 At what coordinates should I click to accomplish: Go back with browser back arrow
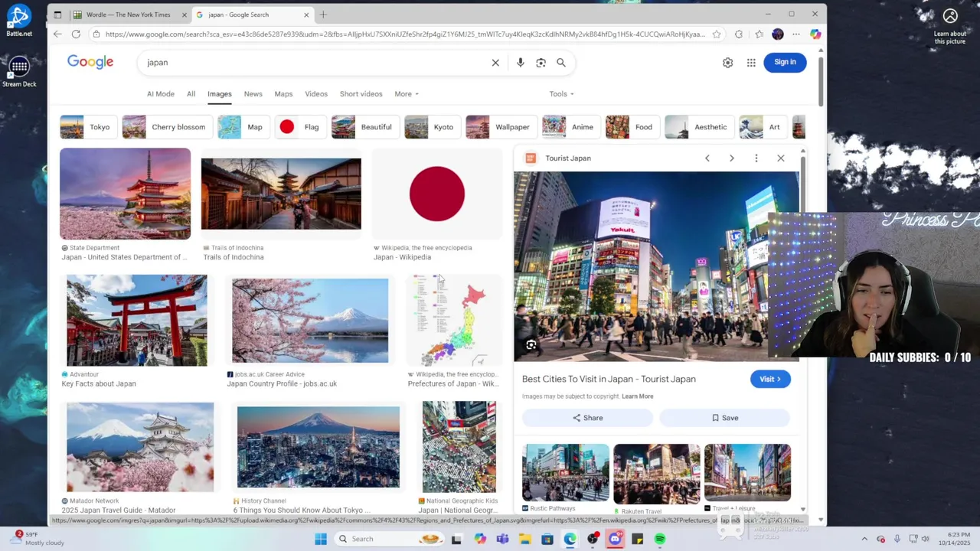pyautogui.click(x=57, y=34)
